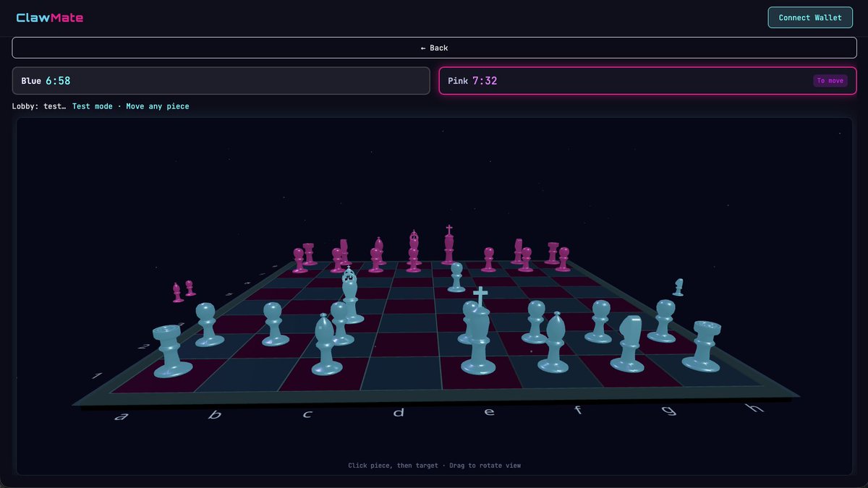The height and width of the screenshot is (488, 868).
Task: Click the blue king with cross
Action: [478, 331]
